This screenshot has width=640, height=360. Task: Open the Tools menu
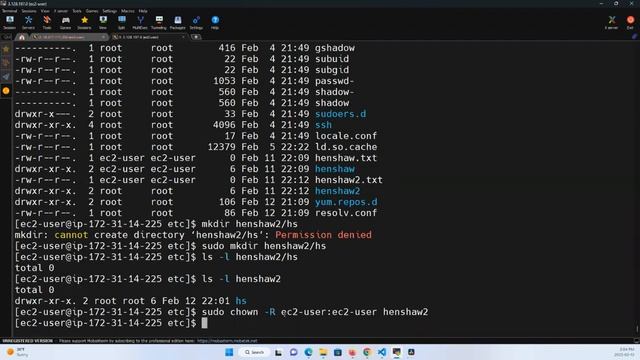pos(77,11)
